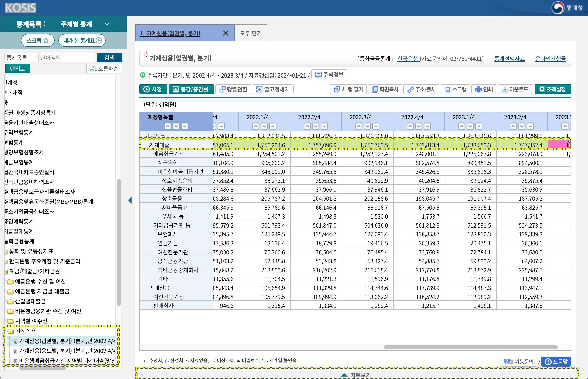
Task: Close the 가계신용(업권별, 분기) tab
Action: 225,33
